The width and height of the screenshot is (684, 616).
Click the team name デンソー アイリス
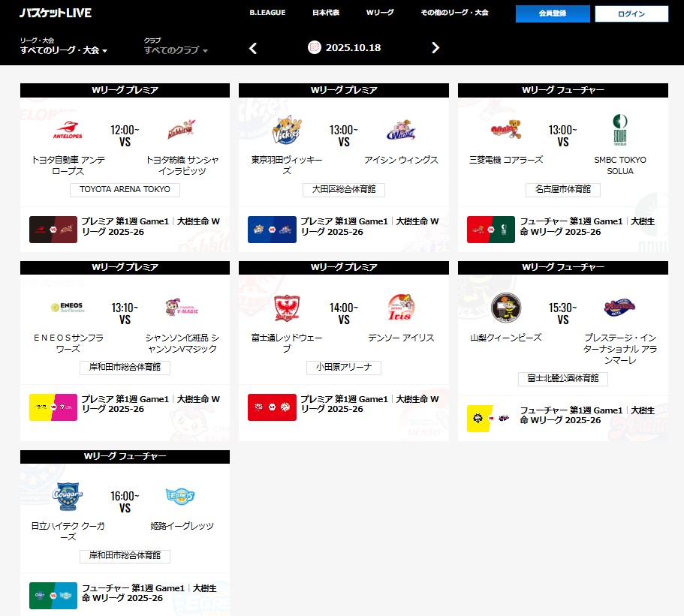click(401, 338)
